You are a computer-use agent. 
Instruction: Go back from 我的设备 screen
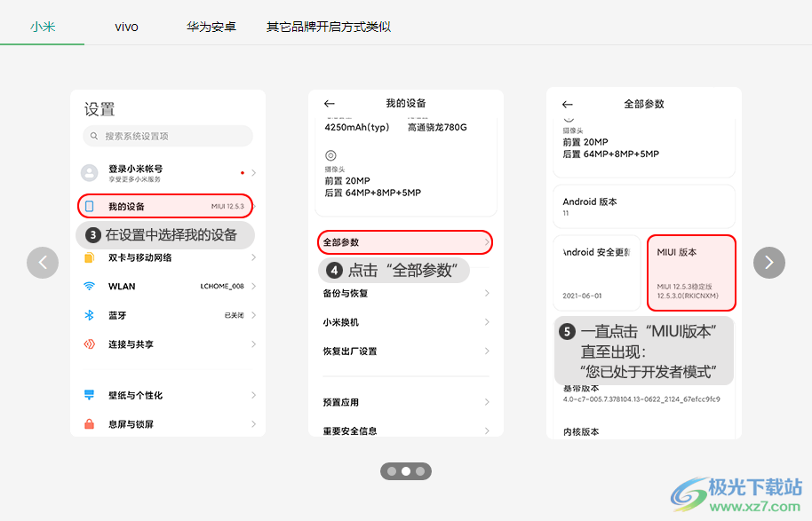[330, 104]
